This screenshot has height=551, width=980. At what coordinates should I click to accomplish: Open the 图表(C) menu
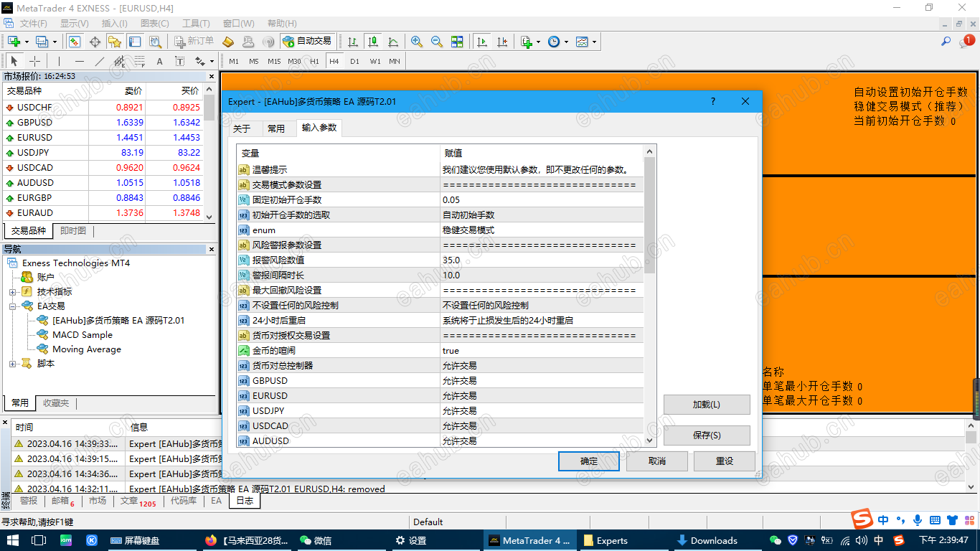coord(154,24)
